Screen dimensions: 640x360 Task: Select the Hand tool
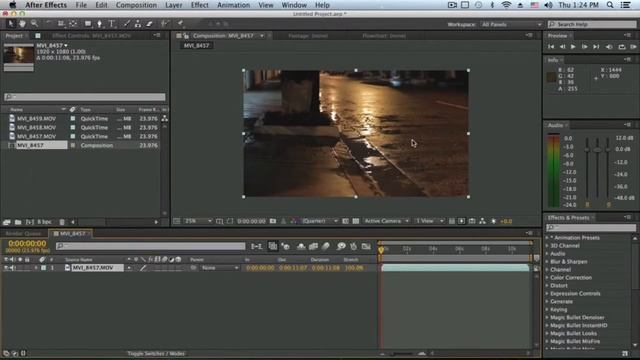(22, 24)
